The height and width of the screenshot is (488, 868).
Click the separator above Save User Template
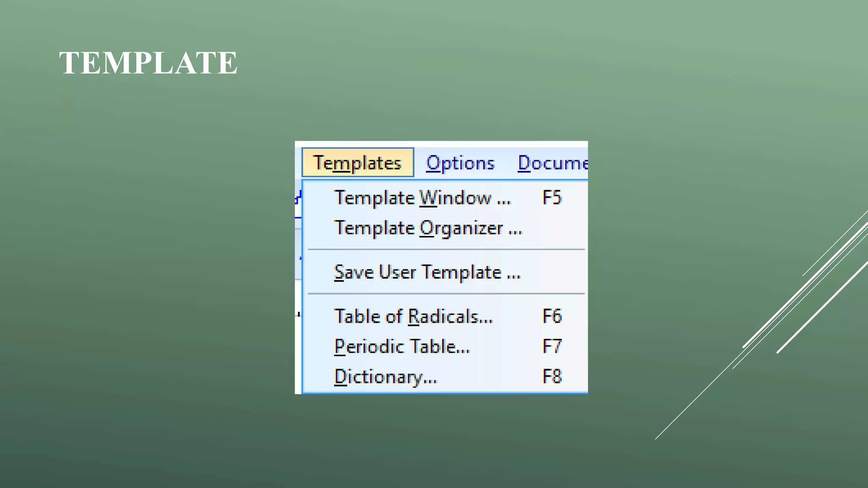(446, 250)
